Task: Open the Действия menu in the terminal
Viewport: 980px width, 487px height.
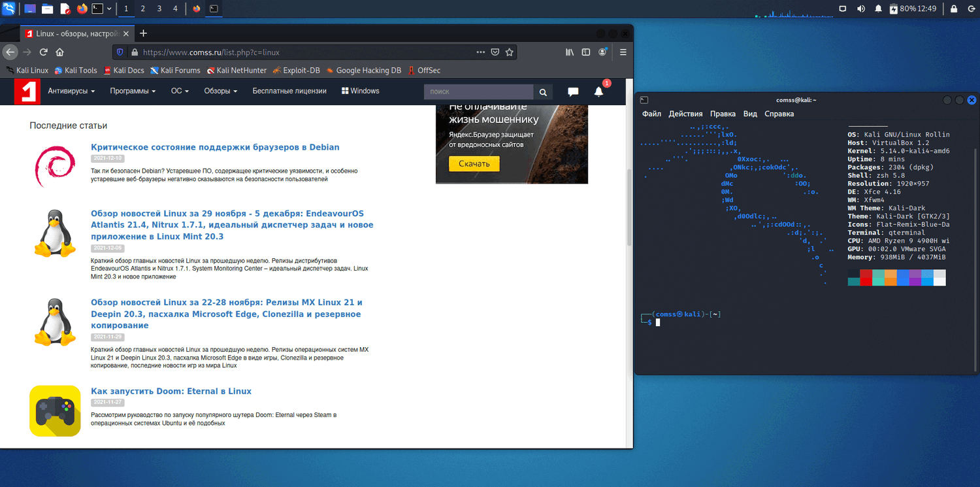Action: [686, 114]
